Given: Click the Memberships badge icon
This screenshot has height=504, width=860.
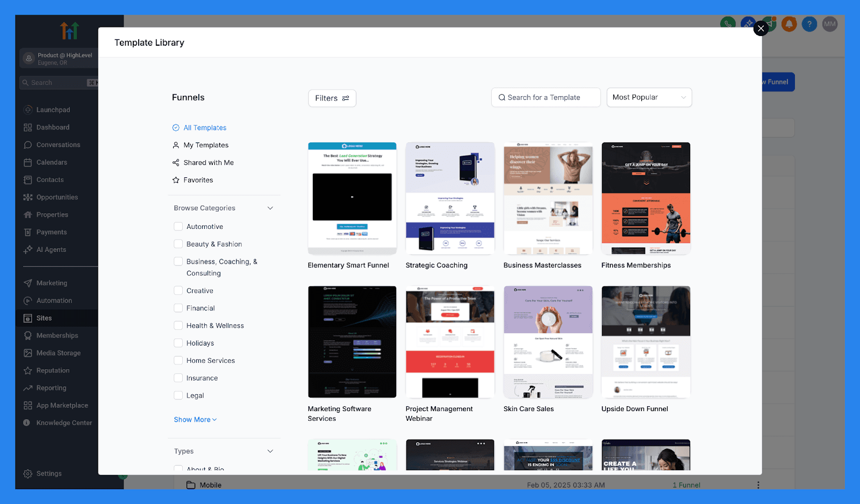Looking at the screenshot, I should (28, 335).
